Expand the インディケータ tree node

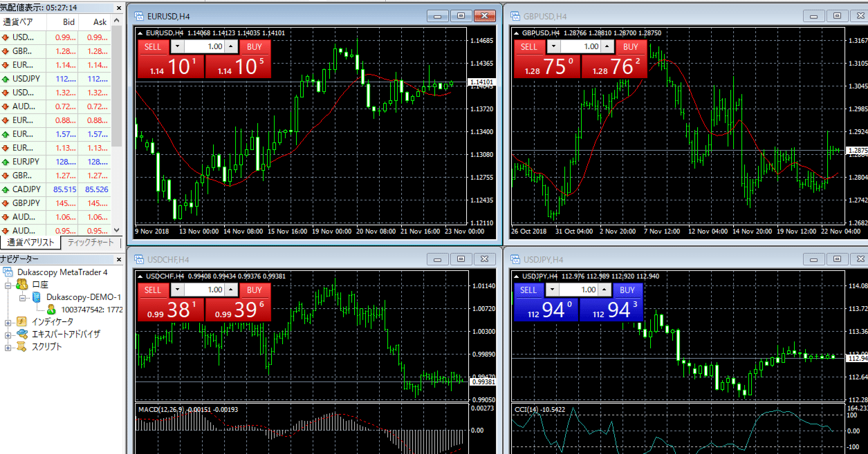8,322
